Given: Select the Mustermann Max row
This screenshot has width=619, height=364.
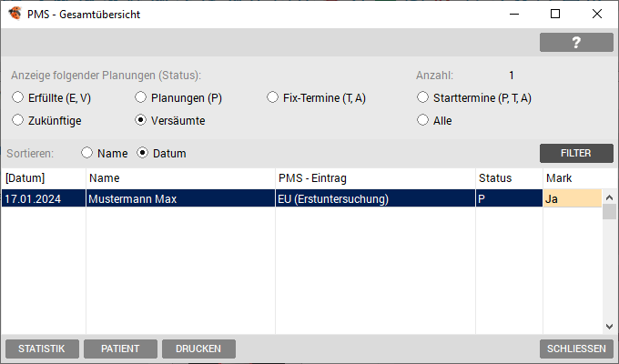Looking at the screenshot, I should click(301, 198).
